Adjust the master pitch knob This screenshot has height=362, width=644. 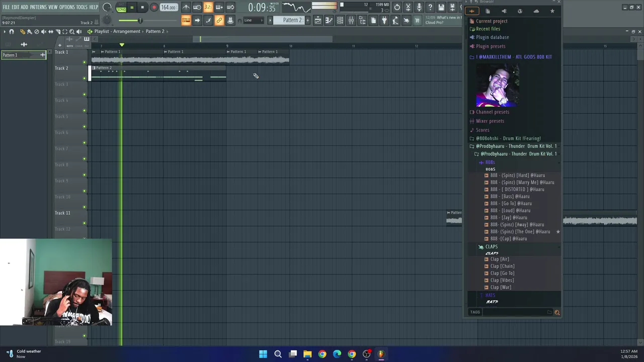pyautogui.click(x=107, y=20)
